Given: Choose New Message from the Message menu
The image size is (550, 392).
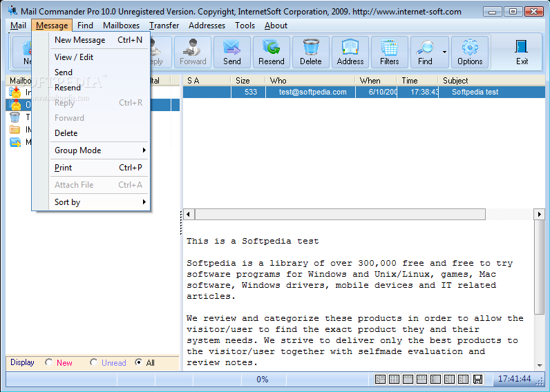Looking at the screenshot, I should (x=99, y=40).
